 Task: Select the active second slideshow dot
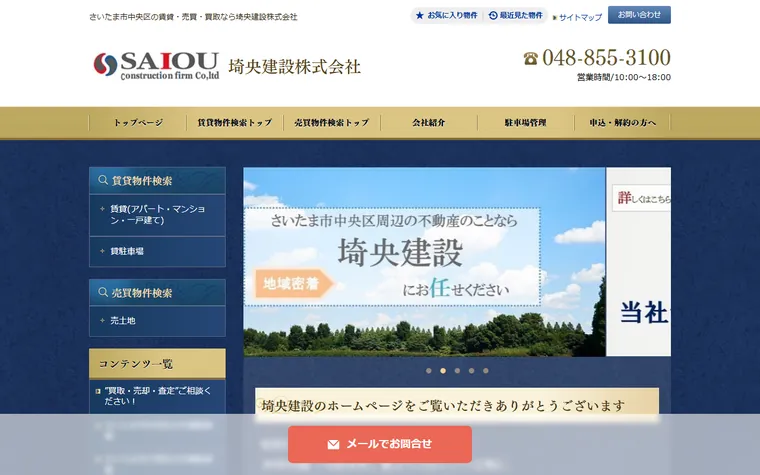point(443,371)
